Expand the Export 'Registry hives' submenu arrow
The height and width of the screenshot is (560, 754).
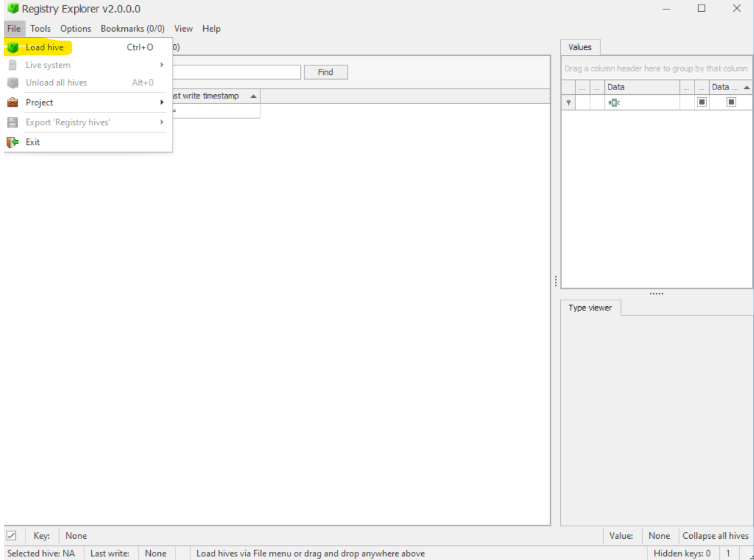[162, 122]
